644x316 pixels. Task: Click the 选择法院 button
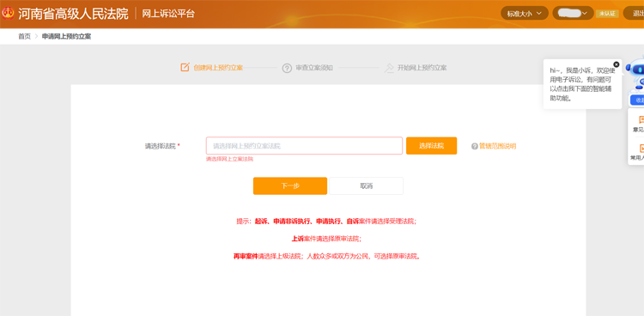tap(431, 146)
